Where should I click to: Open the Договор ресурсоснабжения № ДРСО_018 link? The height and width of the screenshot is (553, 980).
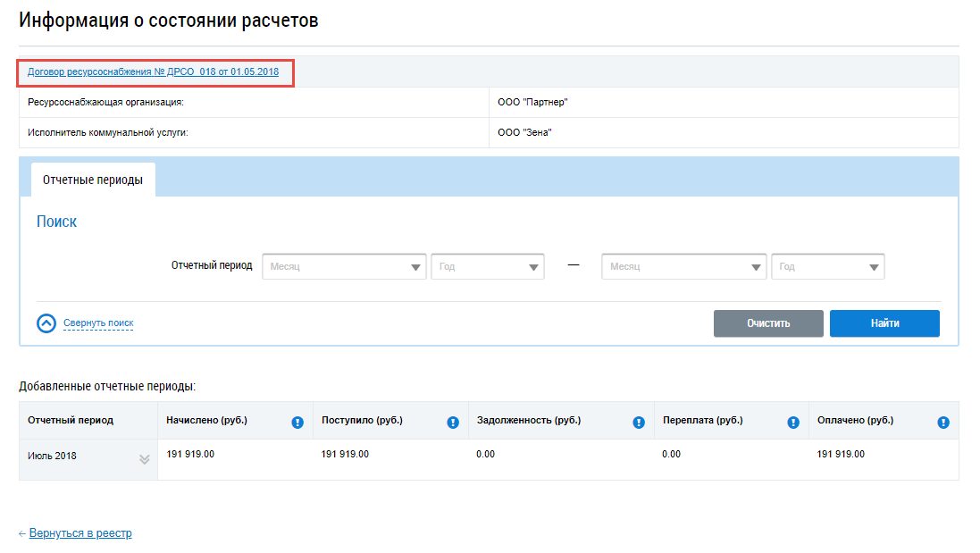[x=153, y=72]
